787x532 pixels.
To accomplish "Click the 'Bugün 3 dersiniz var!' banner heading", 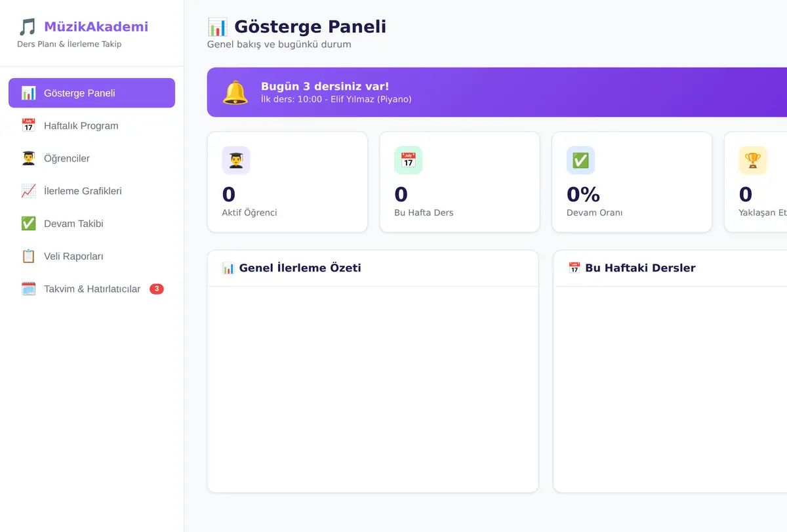I will [x=325, y=87].
